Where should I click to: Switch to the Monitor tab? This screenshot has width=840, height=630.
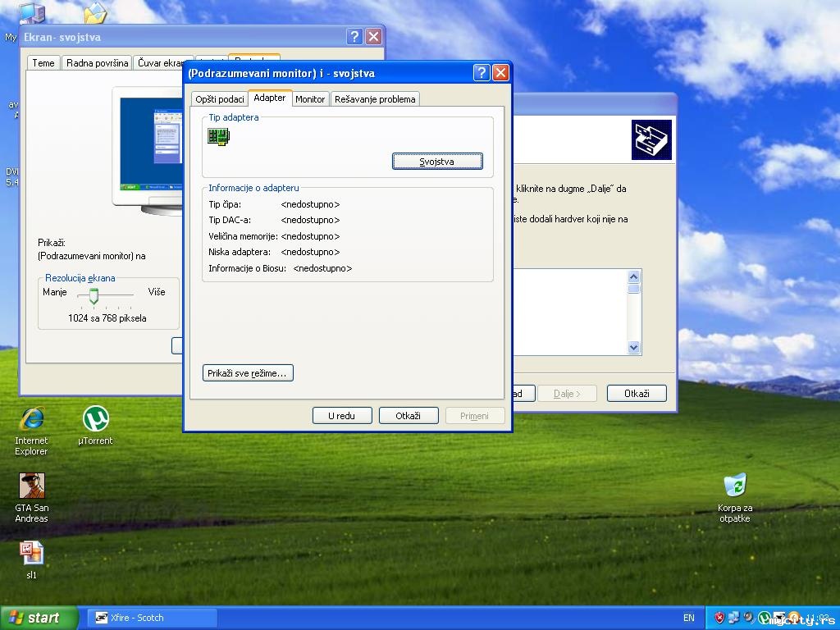point(310,99)
